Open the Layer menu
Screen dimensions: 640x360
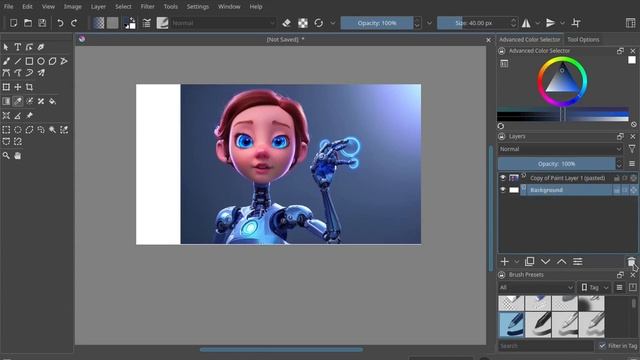coord(98,7)
